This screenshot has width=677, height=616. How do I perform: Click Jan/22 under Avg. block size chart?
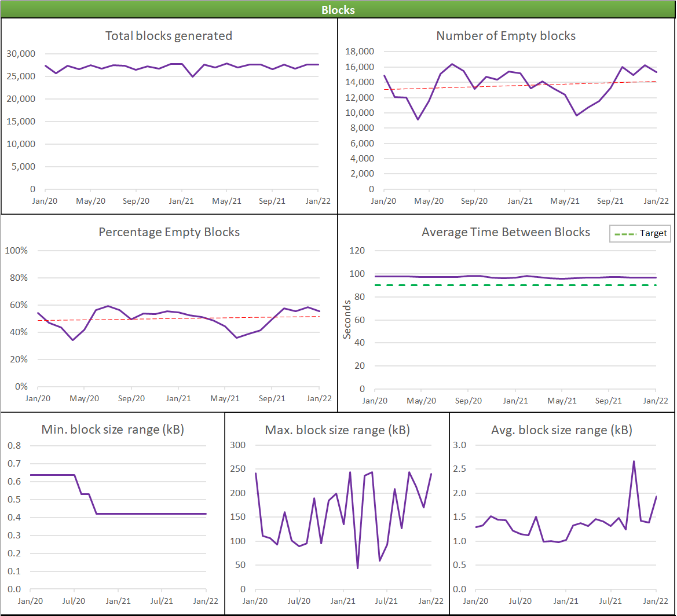pyautogui.click(x=656, y=601)
